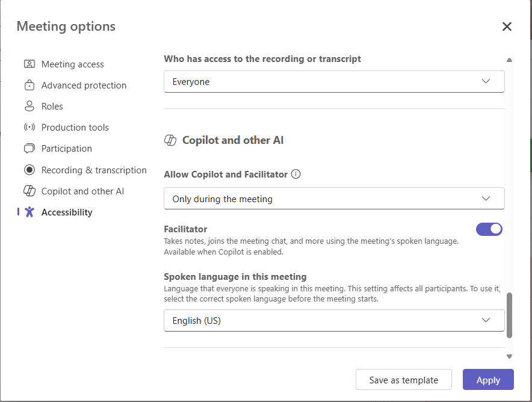Viewport: 532px width, 402px height.
Task: Expand the Allow Copilot and Facilitator dropdown
Action: (334, 199)
